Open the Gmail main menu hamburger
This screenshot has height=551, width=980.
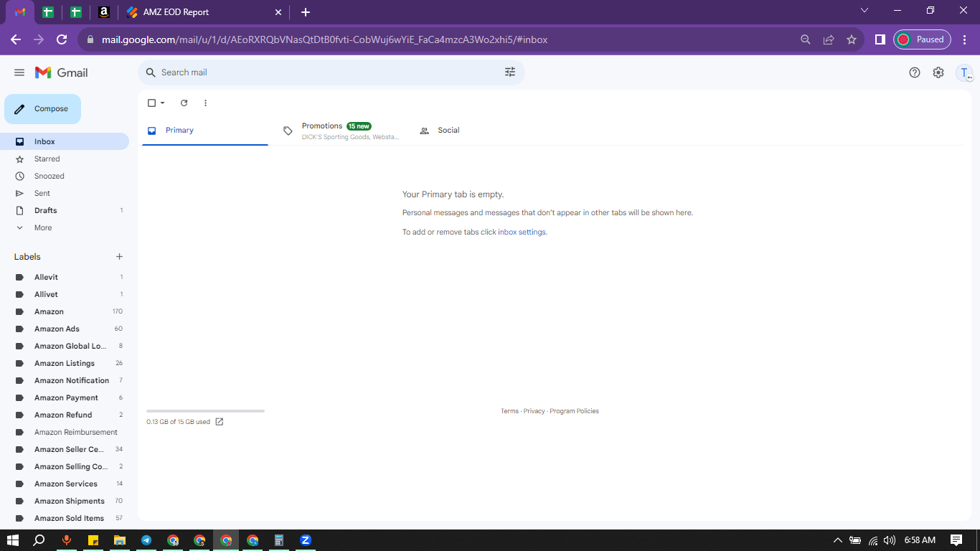pyautogui.click(x=19, y=72)
